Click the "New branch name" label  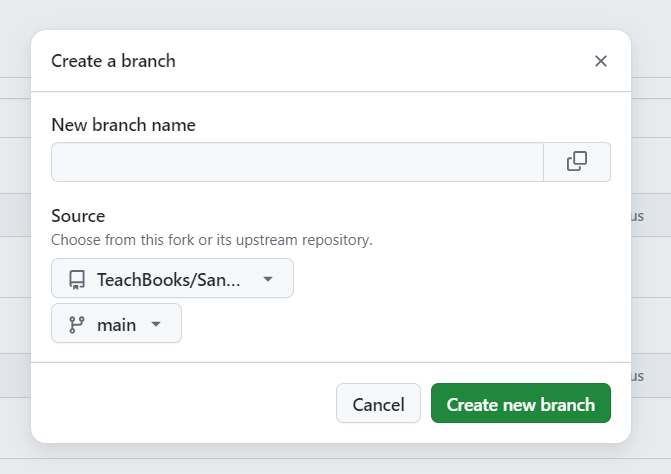click(123, 125)
